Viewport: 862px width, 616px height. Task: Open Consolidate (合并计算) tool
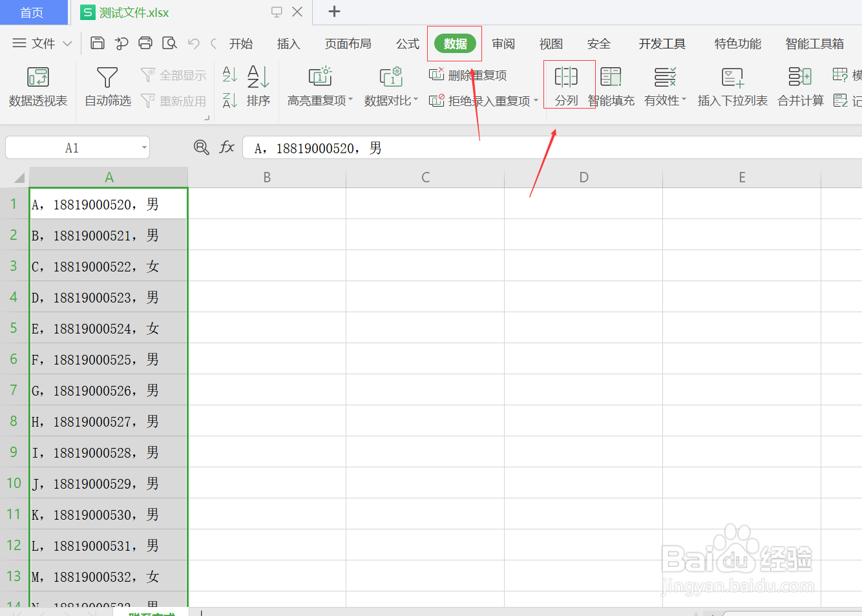pyautogui.click(x=801, y=87)
